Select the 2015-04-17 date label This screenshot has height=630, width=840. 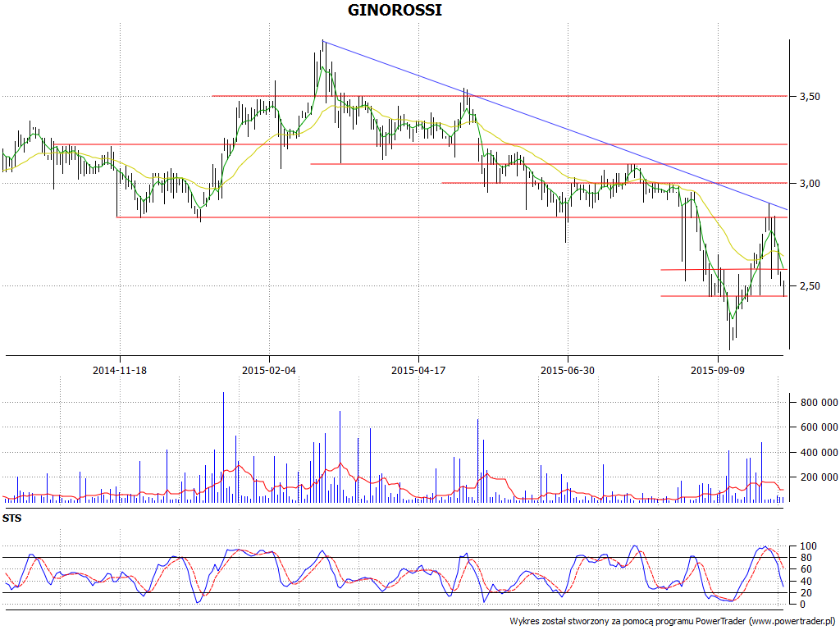(x=418, y=371)
